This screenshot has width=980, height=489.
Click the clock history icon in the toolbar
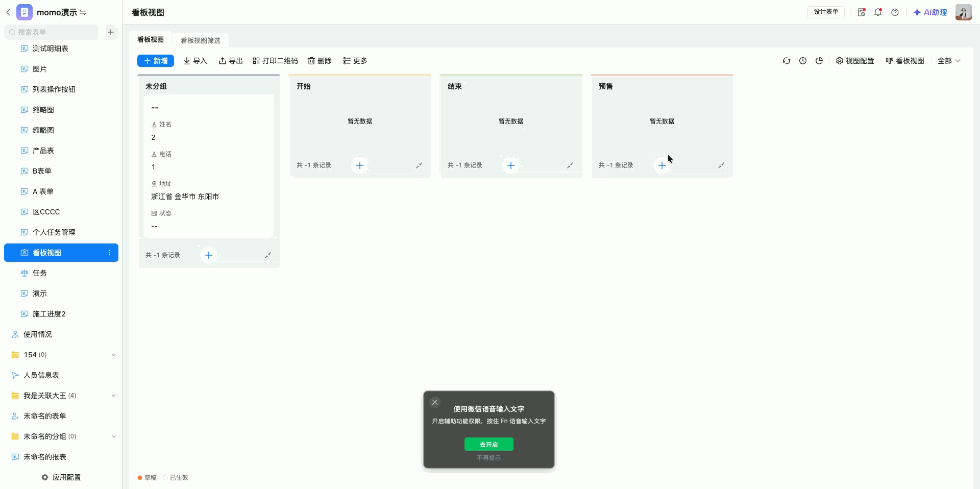click(803, 61)
